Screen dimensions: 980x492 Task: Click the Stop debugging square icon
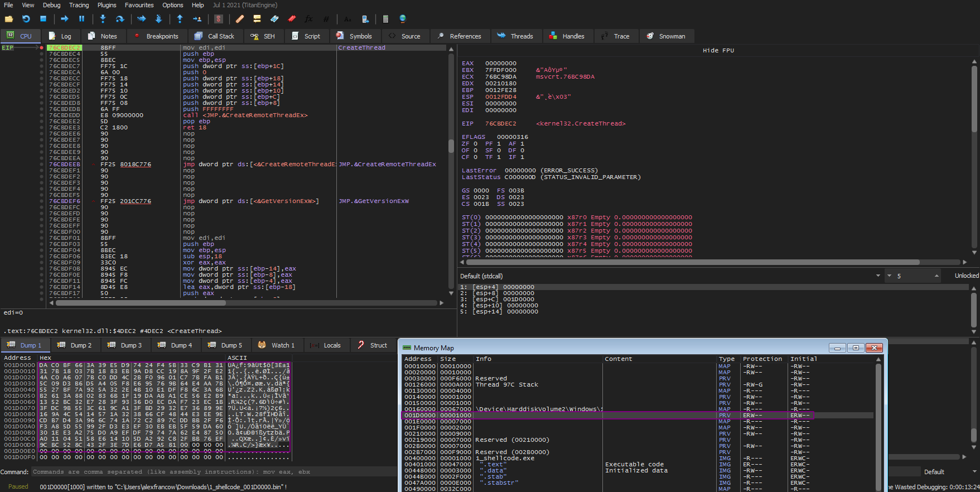pos(43,19)
